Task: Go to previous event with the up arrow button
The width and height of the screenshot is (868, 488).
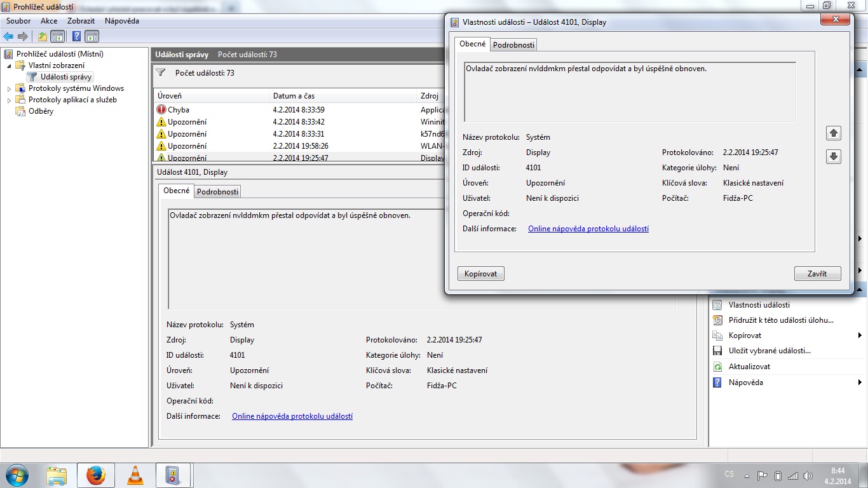Action: click(834, 133)
